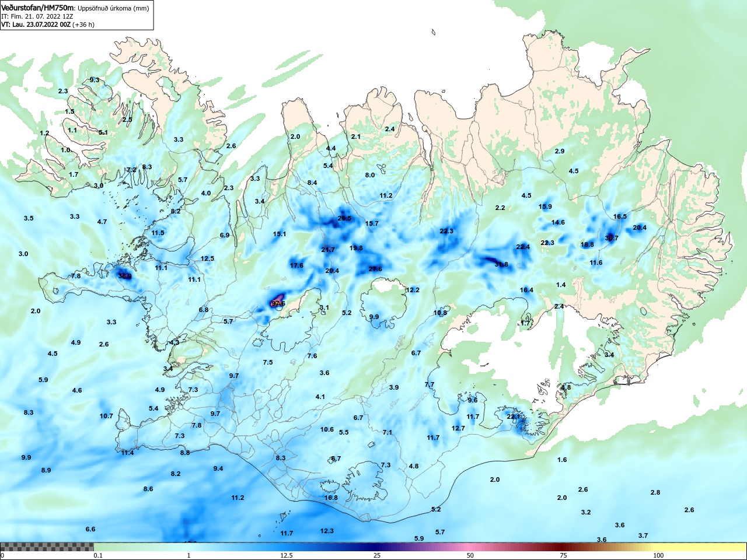Click the value 7.1 on the map
The image size is (747, 560).
coord(388,432)
